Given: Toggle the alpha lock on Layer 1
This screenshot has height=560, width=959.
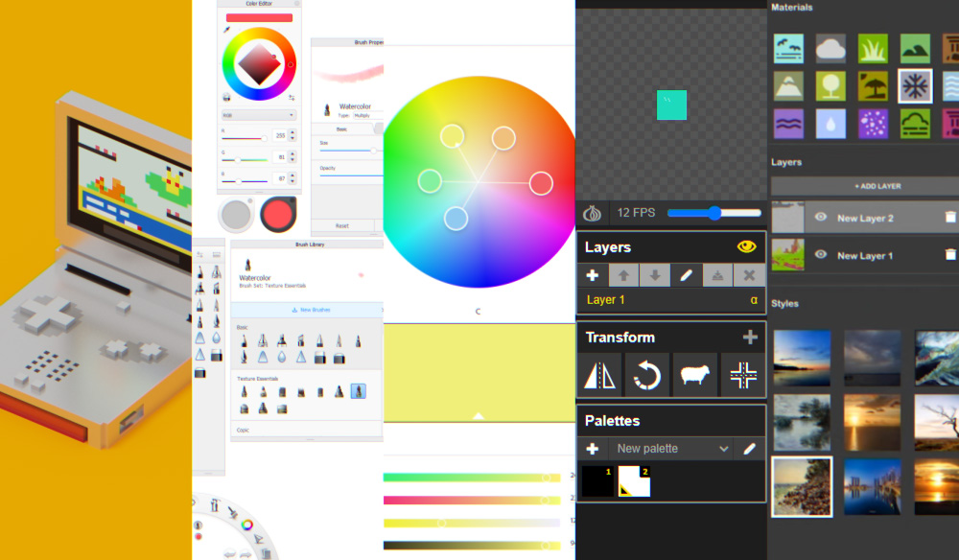Looking at the screenshot, I should tap(755, 299).
